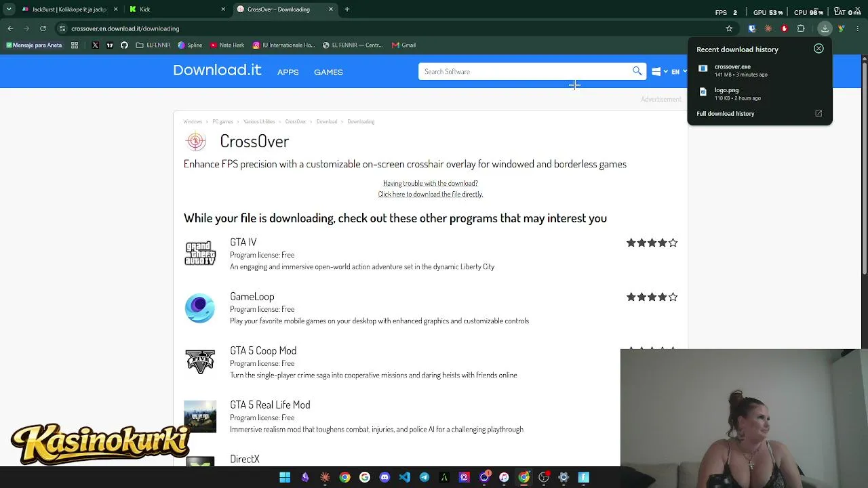868x488 pixels.
Task: Open a new browser tab
Action: coord(347,9)
